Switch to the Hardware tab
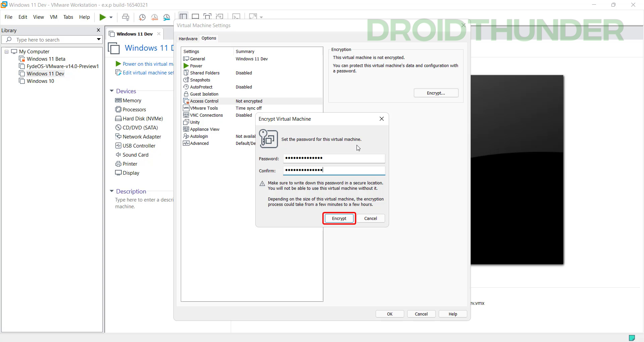644x342 pixels. pyautogui.click(x=188, y=39)
